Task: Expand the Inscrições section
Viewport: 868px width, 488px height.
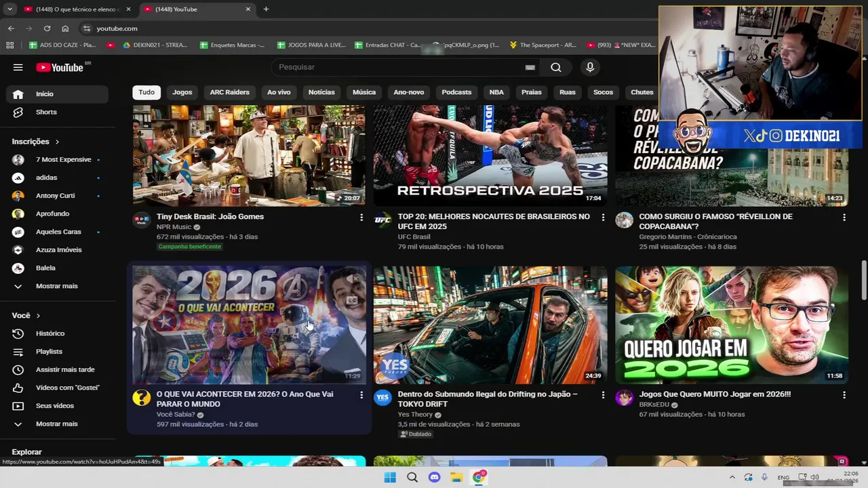Action: pyautogui.click(x=36, y=142)
